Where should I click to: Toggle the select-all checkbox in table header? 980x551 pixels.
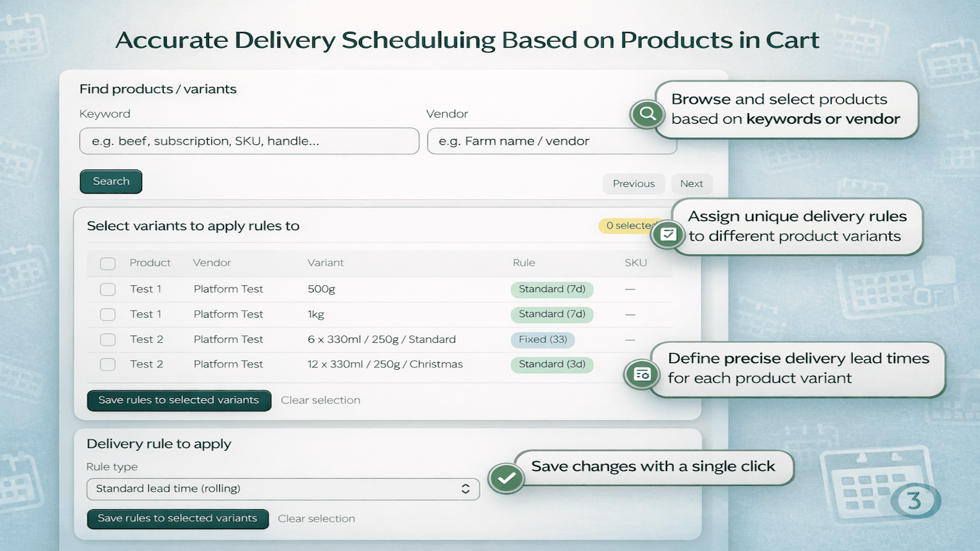pos(108,263)
